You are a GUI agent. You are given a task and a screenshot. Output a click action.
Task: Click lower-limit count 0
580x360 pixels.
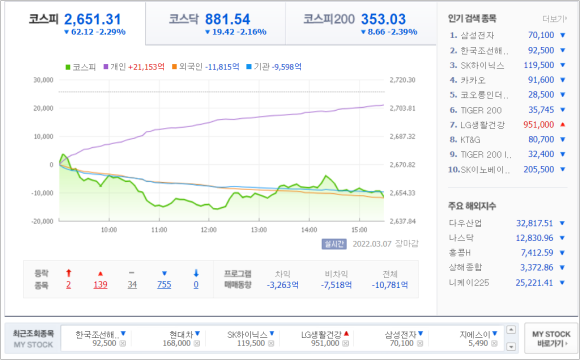[x=196, y=285]
